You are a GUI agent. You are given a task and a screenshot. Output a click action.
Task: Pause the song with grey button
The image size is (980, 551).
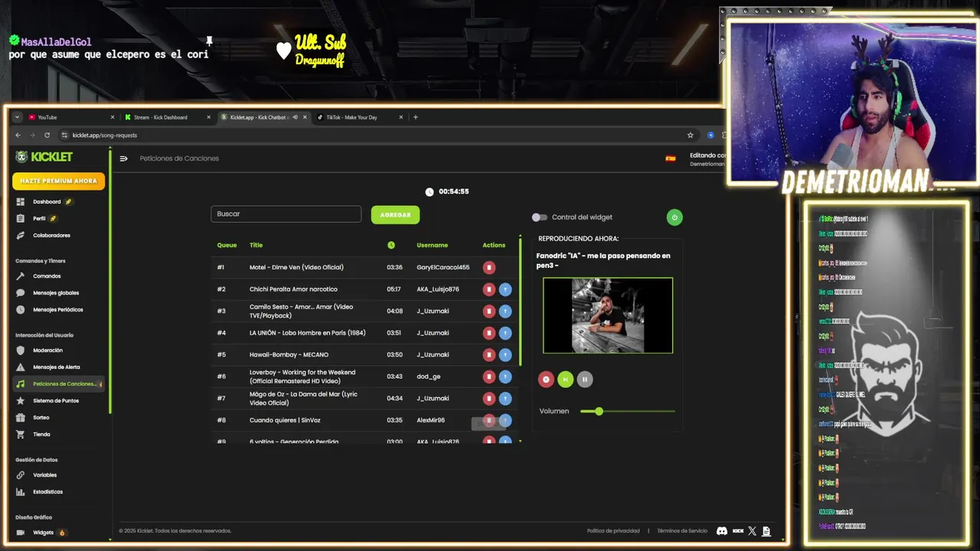[x=584, y=380]
